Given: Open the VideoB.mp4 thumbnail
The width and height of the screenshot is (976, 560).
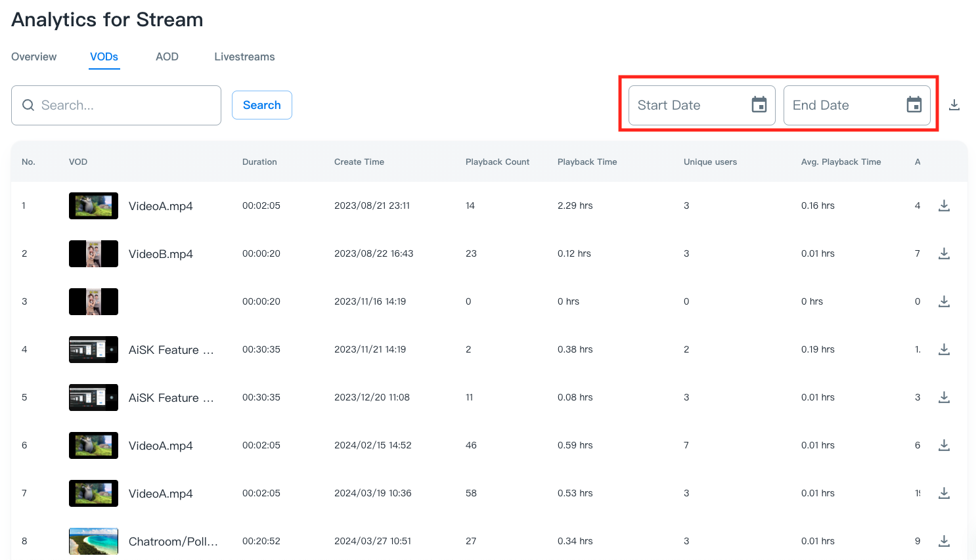Looking at the screenshot, I should [93, 253].
